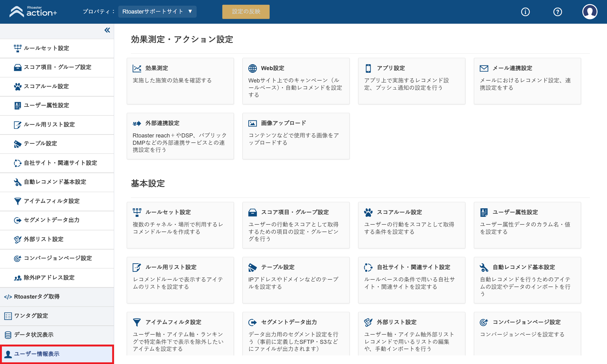Image resolution: width=607 pixels, height=364 pixels.
Task: Click the 画像アップロード picture icon
Action: [253, 123]
